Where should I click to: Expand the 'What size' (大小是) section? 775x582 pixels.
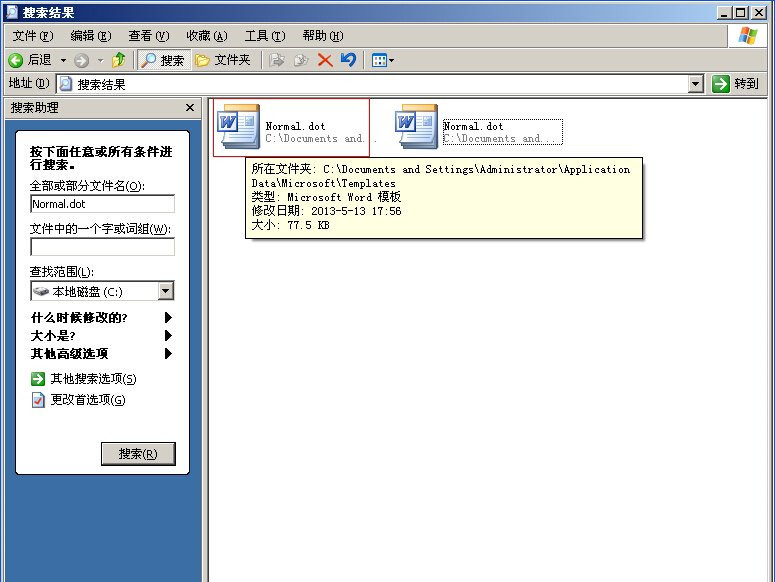coord(168,336)
